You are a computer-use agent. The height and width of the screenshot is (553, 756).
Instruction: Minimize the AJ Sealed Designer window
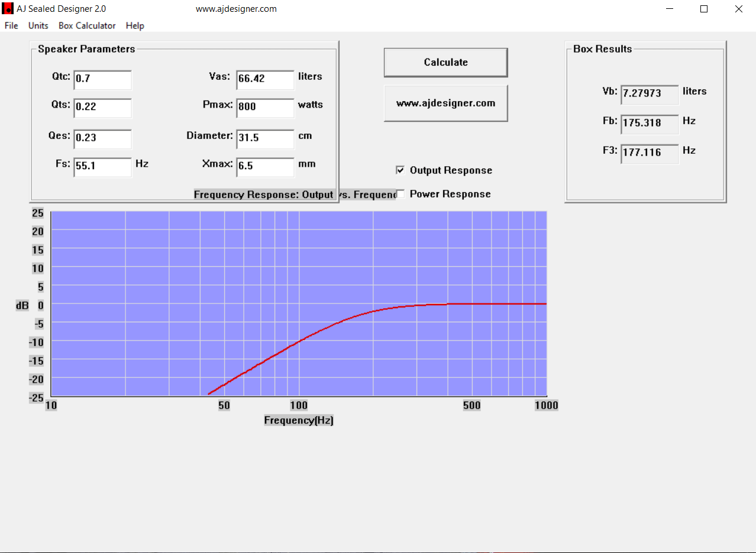(x=670, y=9)
